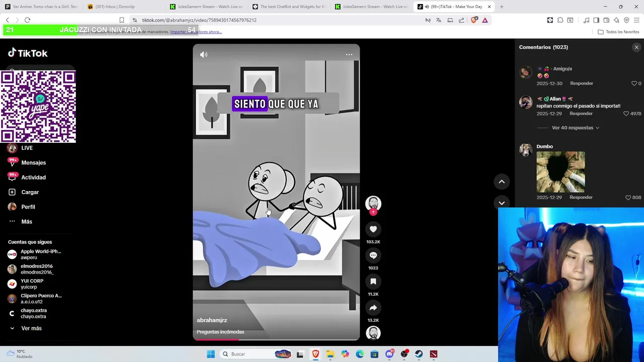This screenshot has width=644, height=362.
Task: Open the browser extensions puzzle icon
Action: (560, 20)
